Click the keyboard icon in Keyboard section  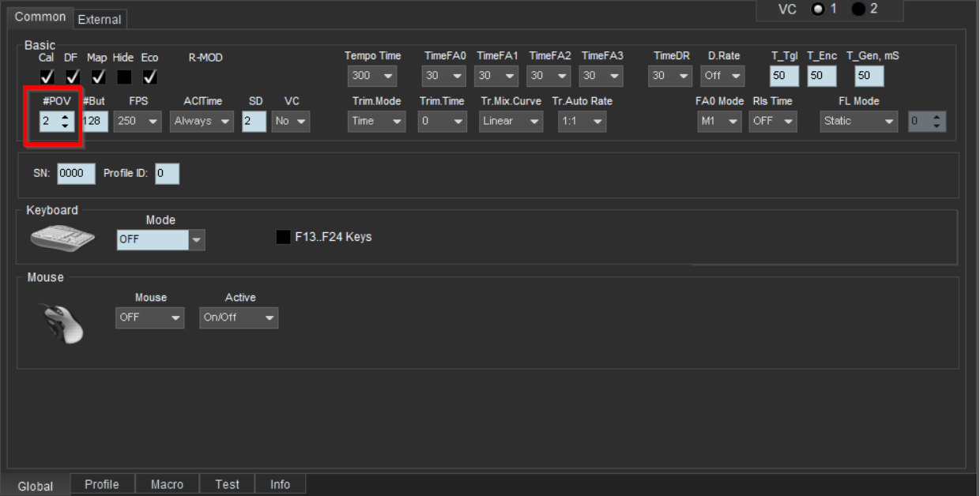pos(62,239)
